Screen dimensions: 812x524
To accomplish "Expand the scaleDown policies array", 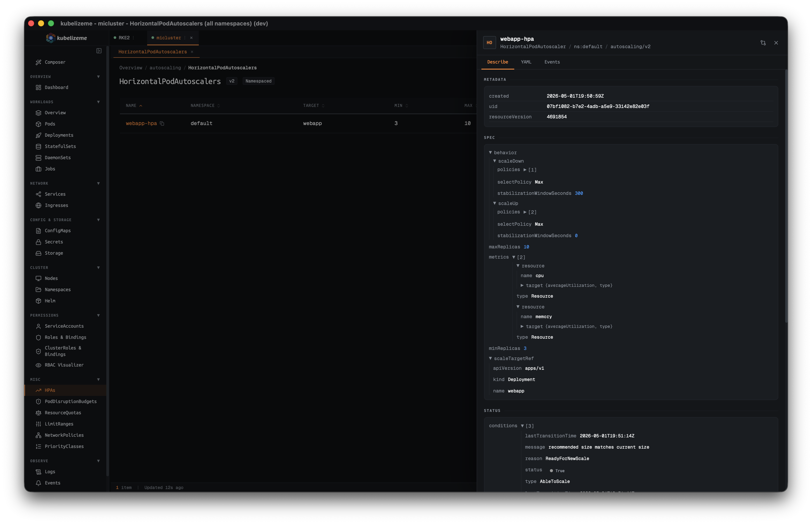I will [x=525, y=170].
